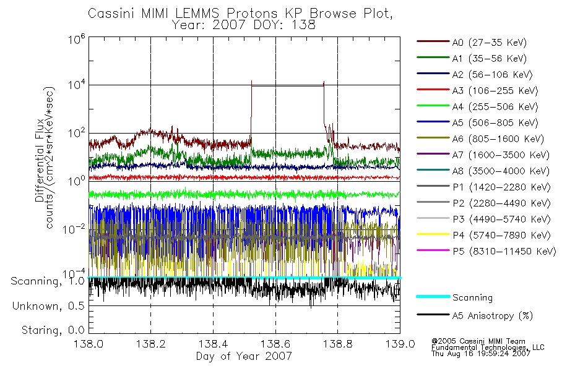Select the P5 (8310-11450 KeV) magenta legend line
588x371 pixels.
coord(433,250)
